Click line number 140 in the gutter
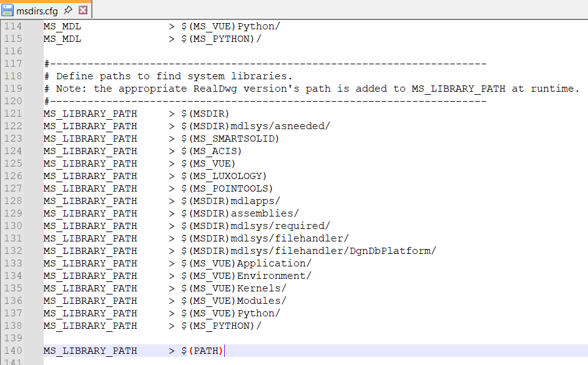This screenshot has height=365, width=588. pos(12,351)
